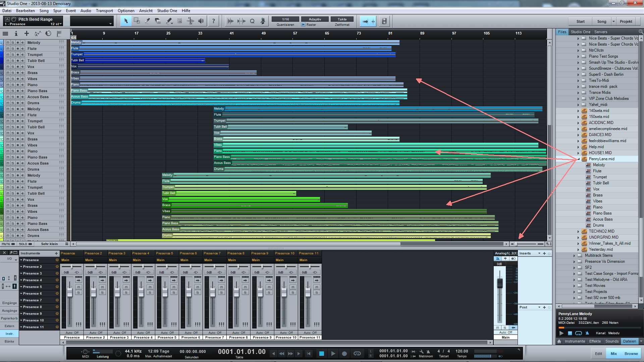Open video player icon in toolbar
This screenshot has width=644, height=362.
click(x=384, y=21)
